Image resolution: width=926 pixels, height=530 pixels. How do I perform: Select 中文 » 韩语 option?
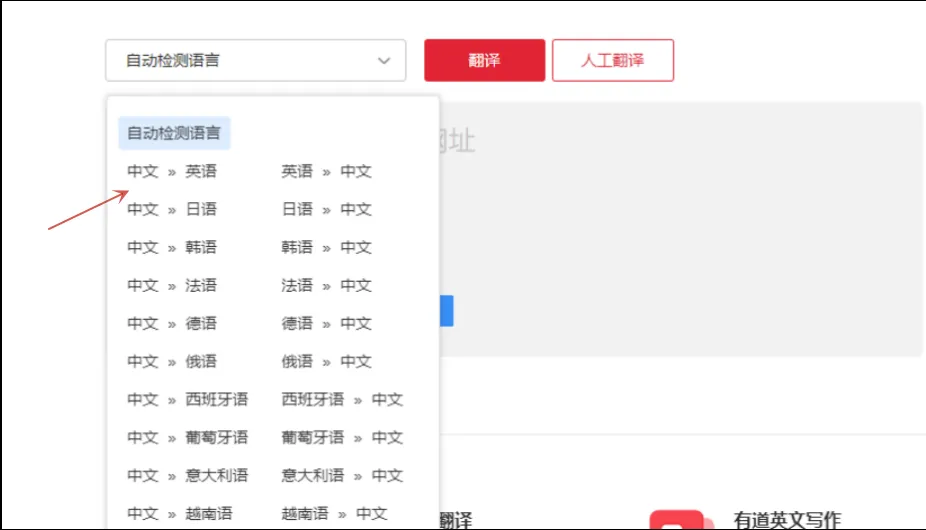(x=172, y=247)
